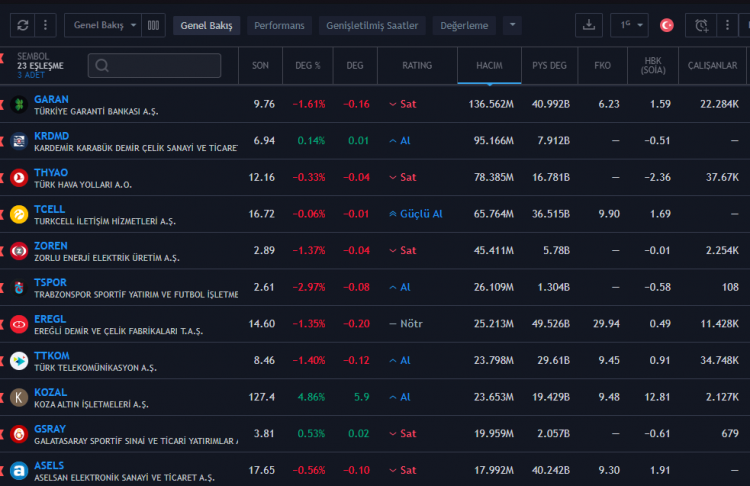Sort by the DEG column header
750x486 pixels.
click(355, 66)
